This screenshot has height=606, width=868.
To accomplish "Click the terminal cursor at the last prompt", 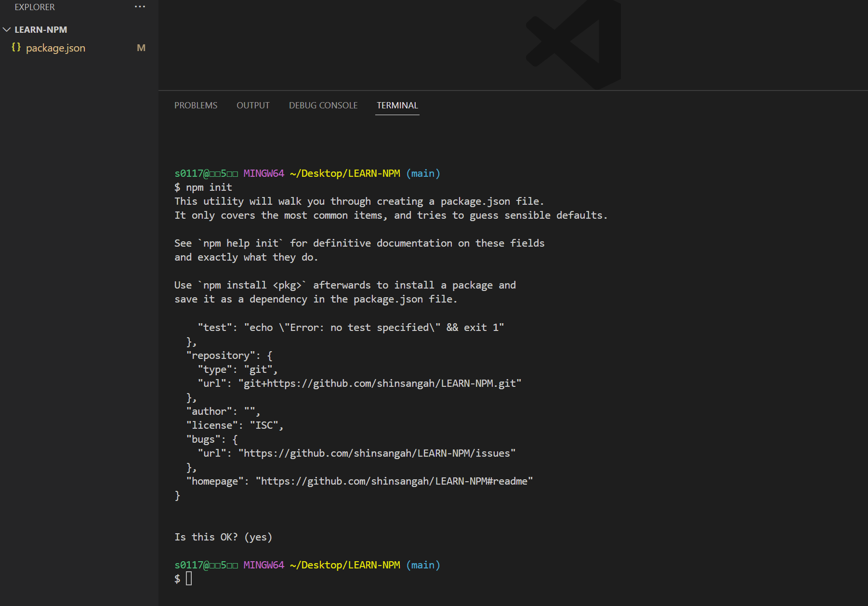I will [x=189, y=579].
